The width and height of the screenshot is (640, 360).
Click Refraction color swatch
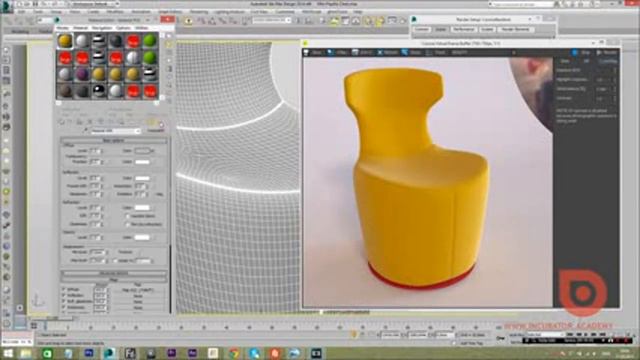(142, 208)
